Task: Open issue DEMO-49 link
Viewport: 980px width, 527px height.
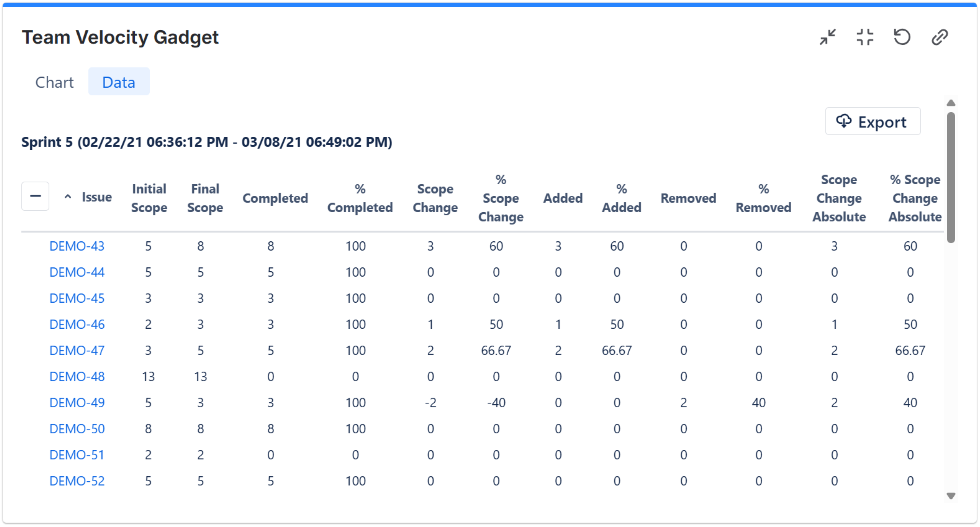Action: (x=77, y=403)
